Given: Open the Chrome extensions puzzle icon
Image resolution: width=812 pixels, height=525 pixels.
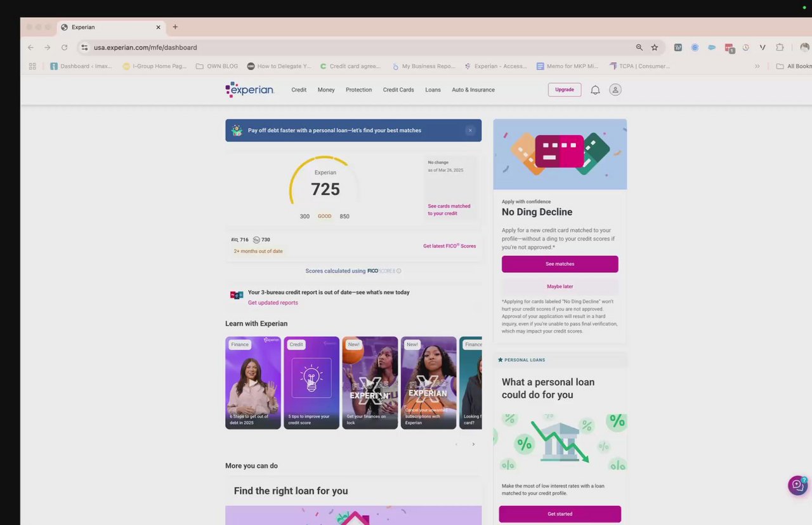Looking at the screenshot, I should pyautogui.click(x=780, y=48).
